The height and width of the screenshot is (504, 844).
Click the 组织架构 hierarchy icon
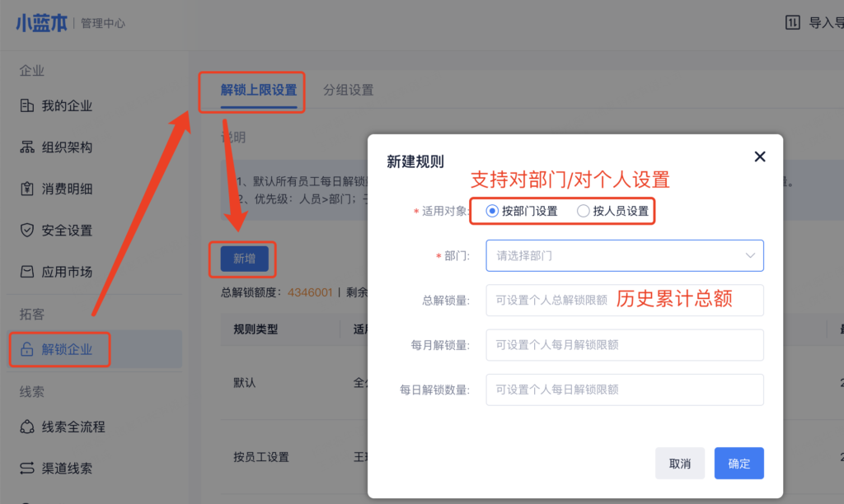(x=26, y=147)
